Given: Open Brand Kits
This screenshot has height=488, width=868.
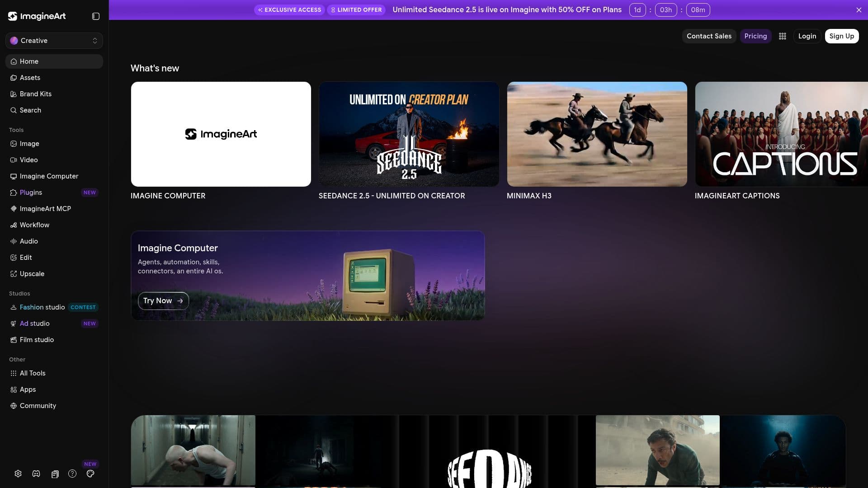Looking at the screenshot, I should click(54, 94).
